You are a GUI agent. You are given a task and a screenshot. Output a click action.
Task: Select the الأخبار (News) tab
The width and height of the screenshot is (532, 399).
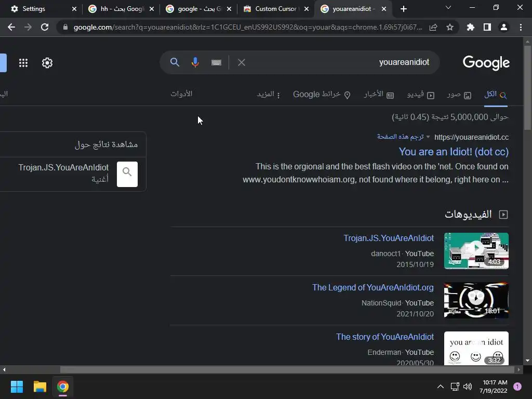point(379,95)
